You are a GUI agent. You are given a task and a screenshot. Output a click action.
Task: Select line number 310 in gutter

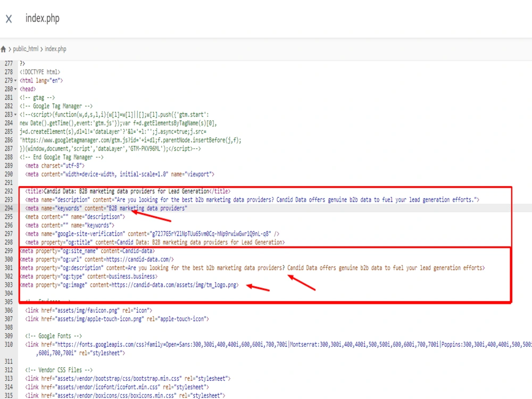coord(9,344)
